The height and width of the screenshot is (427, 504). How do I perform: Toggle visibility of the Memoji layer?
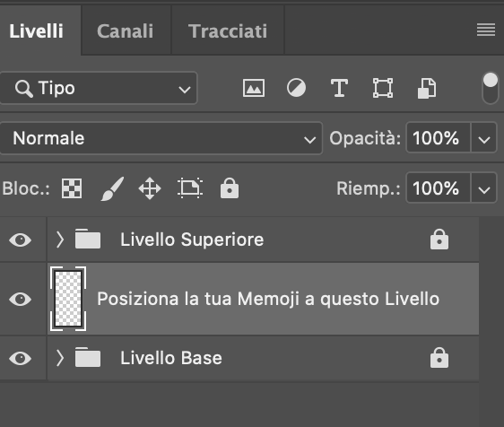coord(21,299)
